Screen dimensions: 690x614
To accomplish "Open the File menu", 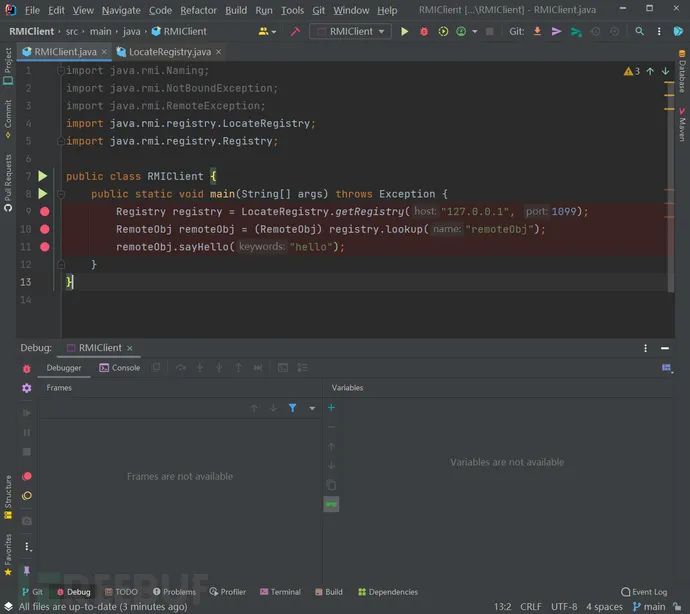I will point(32,10).
